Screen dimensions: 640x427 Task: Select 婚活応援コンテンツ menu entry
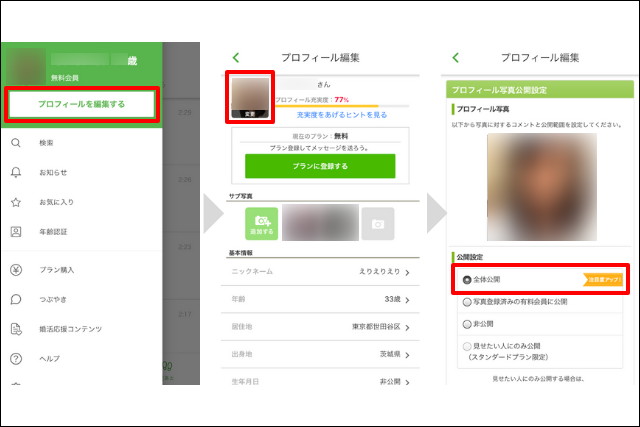pyautogui.click(x=71, y=329)
